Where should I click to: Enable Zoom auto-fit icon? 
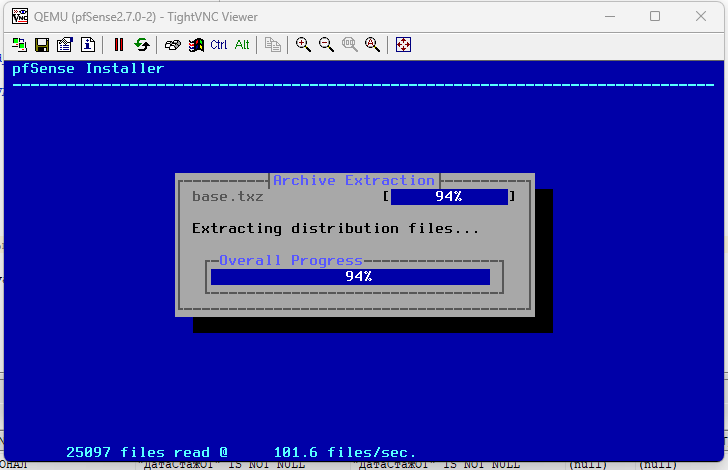[372, 45]
